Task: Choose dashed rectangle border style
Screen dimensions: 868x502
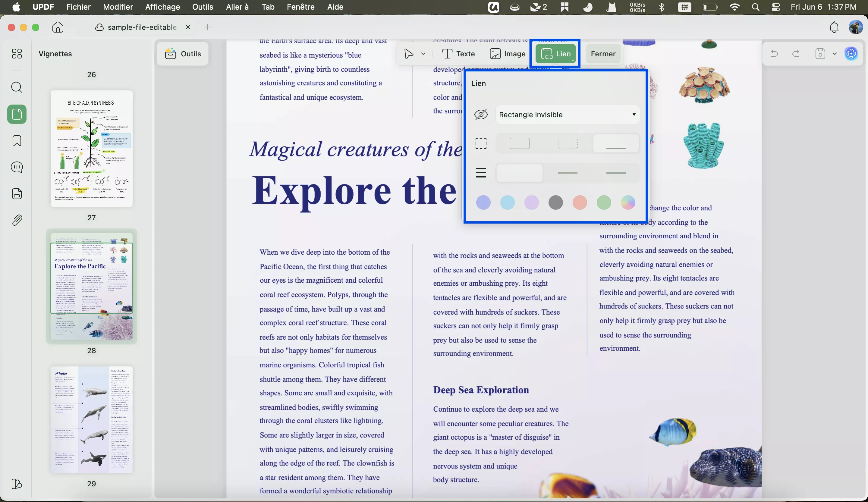Action: click(x=568, y=143)
